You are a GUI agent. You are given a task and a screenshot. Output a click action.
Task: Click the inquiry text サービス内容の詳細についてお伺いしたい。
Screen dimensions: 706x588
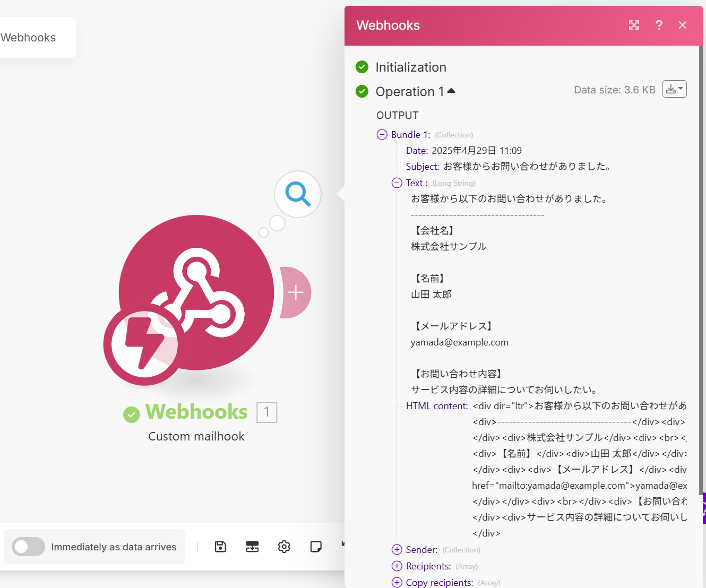[x=505, y=390]
